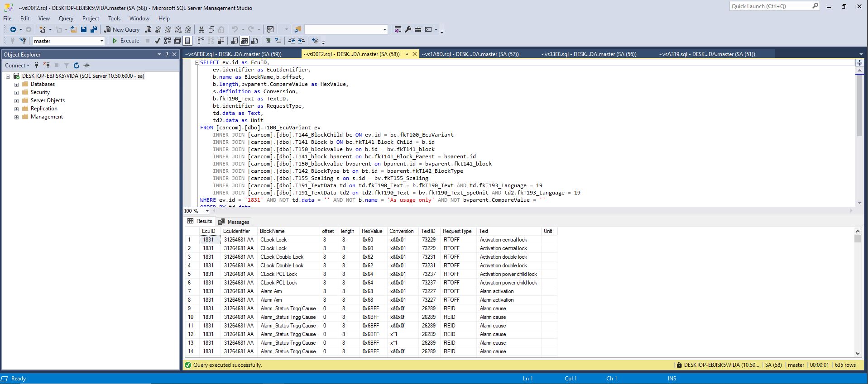Cut selection with the scissors icon
868x384 pixels.
pos(201,29)
